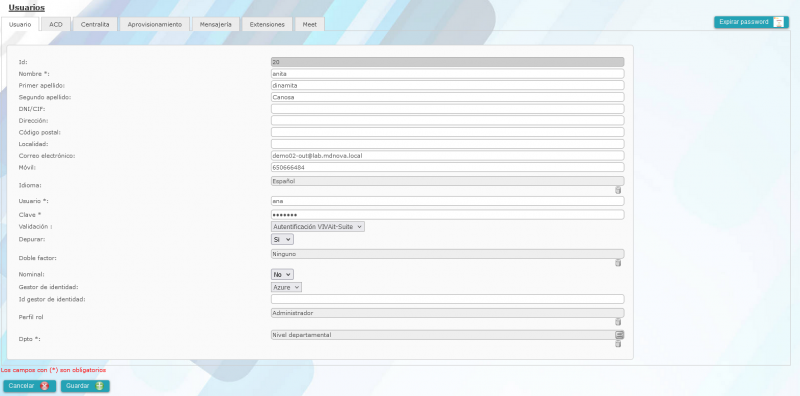
Task: Open the Aprovisionamiento tab
Action: 155,24
